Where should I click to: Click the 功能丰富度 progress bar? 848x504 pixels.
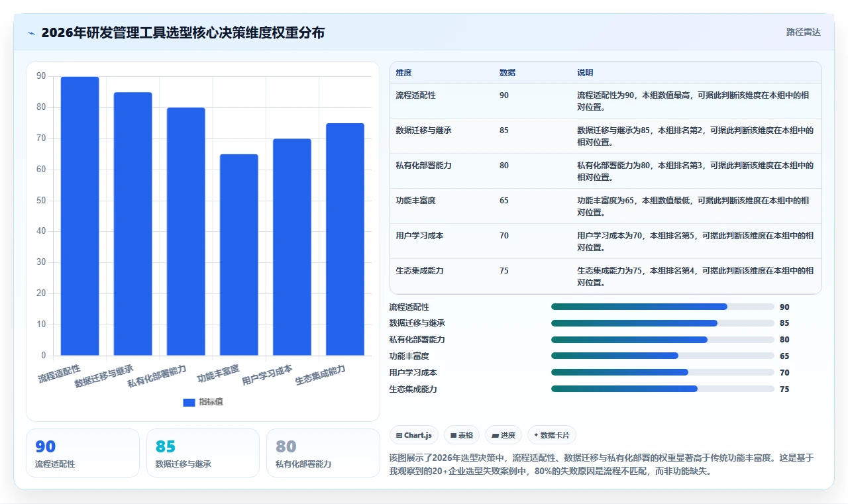click(x=662, y=356)
